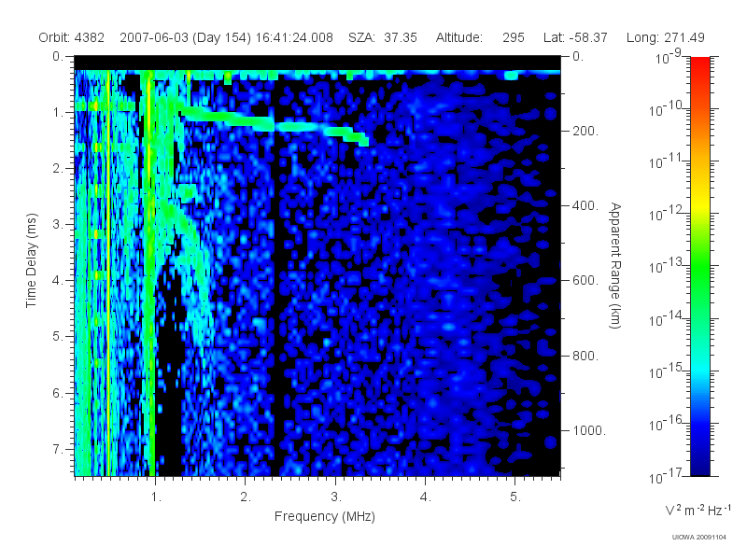
Task: Click the '400.' tick on Apparent Range axis
Action: pos(585,205)
